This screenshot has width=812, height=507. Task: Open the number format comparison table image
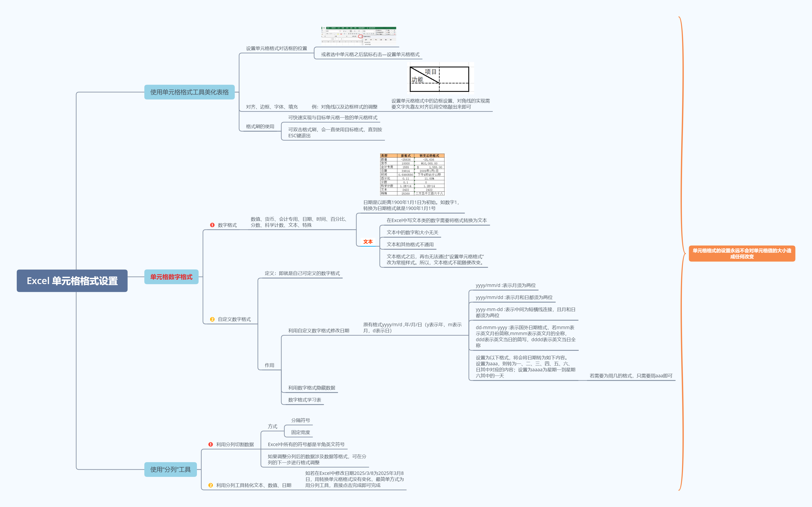coord(412,174)
